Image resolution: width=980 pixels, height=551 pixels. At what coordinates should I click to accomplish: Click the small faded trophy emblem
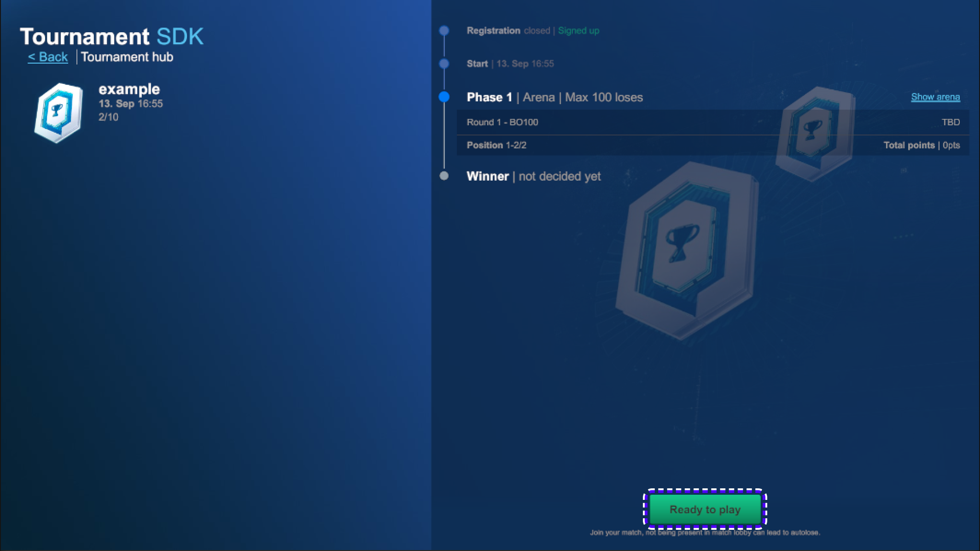813,134
